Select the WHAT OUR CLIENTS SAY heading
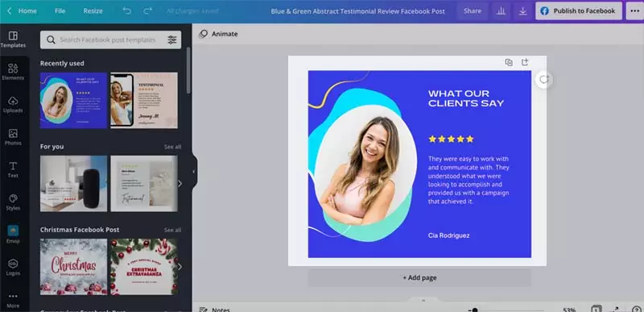The image size is (644, 312). (466, 98)
